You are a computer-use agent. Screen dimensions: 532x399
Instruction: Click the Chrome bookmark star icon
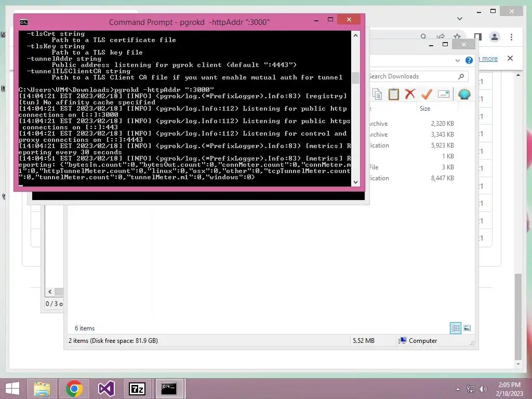point(457,36)
